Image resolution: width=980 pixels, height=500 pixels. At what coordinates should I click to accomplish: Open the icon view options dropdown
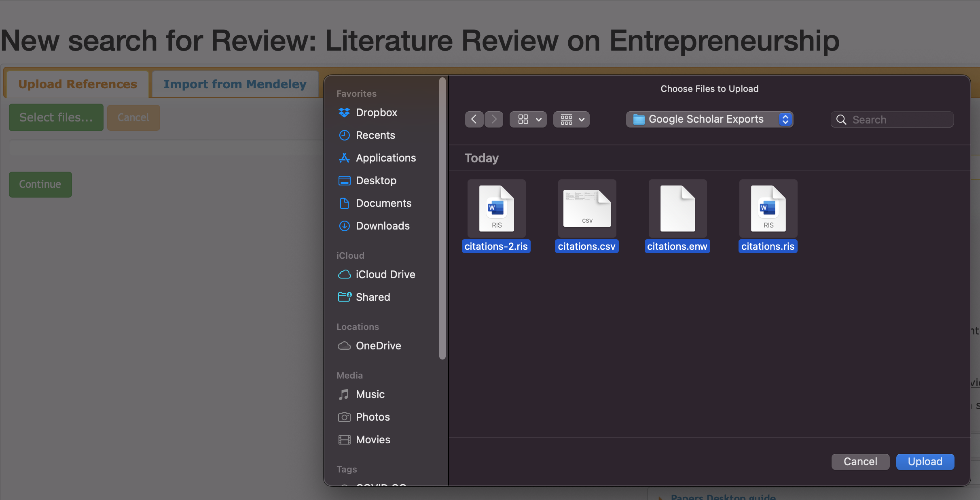tap(528, 119)
